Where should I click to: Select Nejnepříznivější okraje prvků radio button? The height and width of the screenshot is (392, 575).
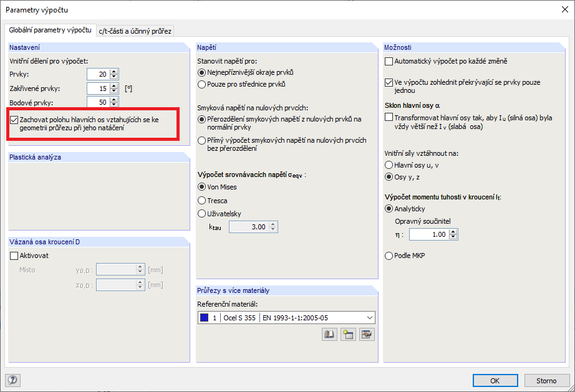tap(201, 72)
